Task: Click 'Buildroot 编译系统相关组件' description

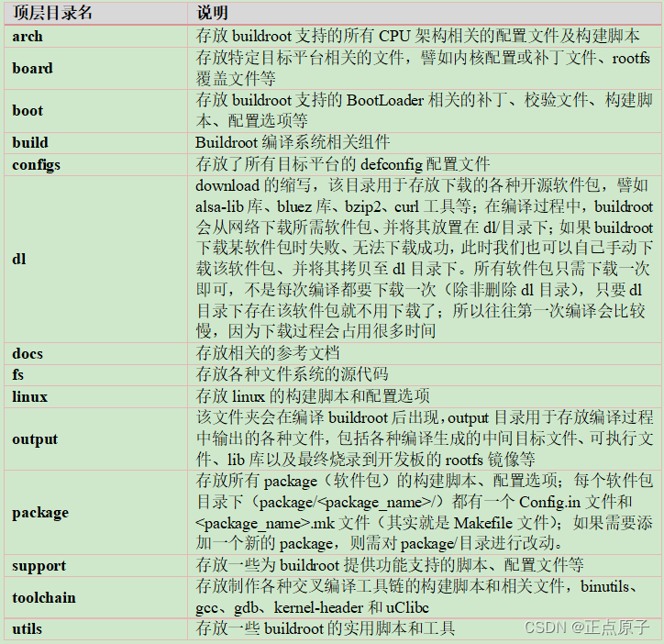Action: tap(425, 143)
